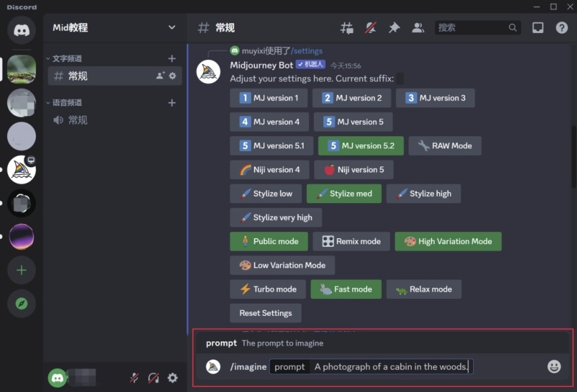
Task: Click Reset Settings button
Action: (x=266, y=313)
